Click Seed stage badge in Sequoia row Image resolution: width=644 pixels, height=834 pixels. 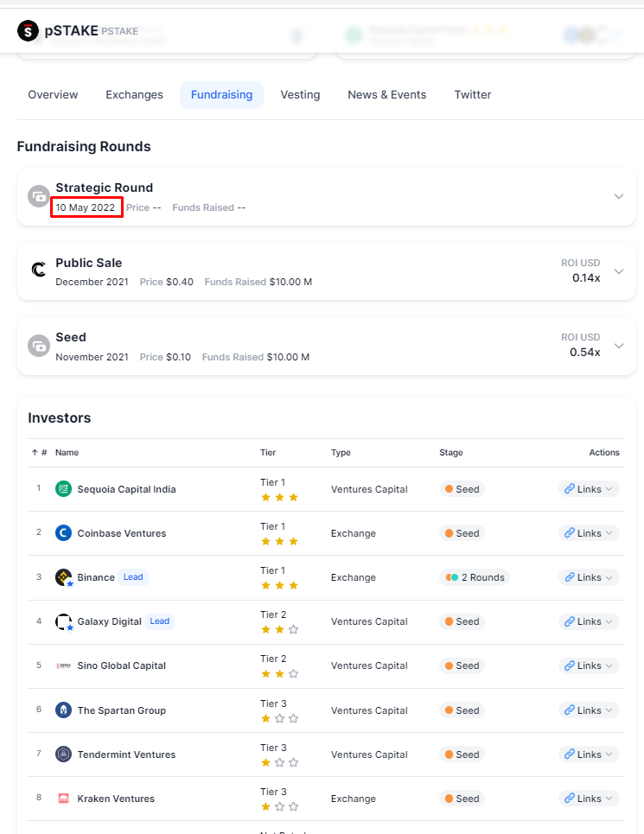(462, 489)
